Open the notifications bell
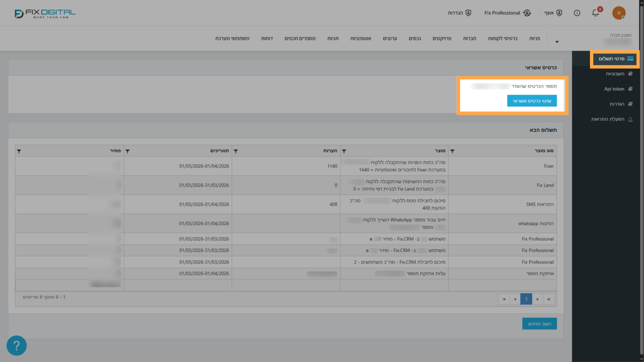 point(595,13)
